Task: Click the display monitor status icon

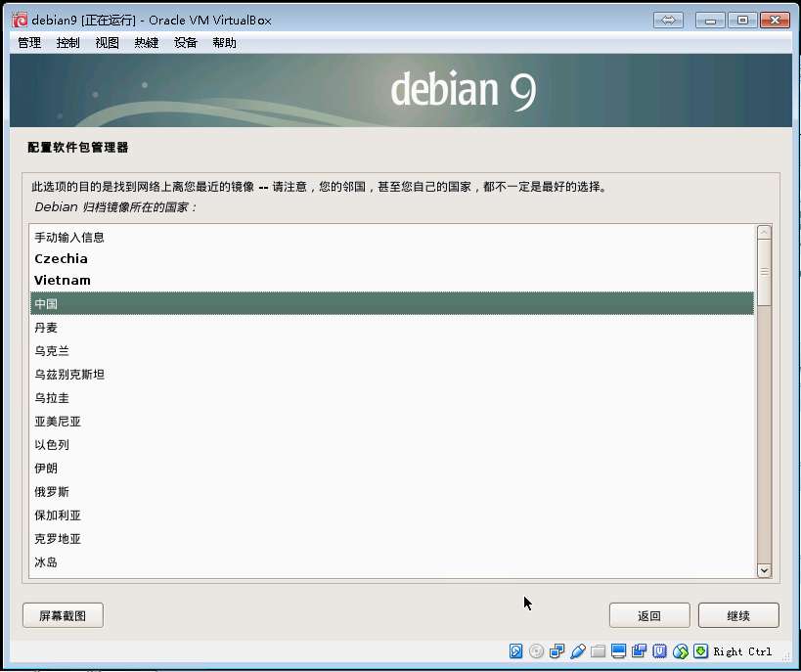Action: click(x=619, y=651)
